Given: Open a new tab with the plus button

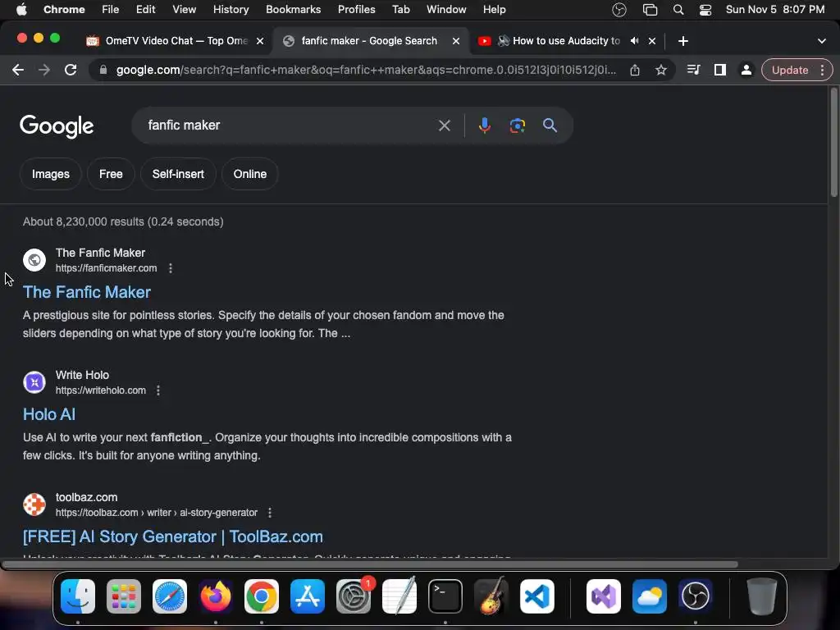Looking at the screenshot, I should click(683, 41).
